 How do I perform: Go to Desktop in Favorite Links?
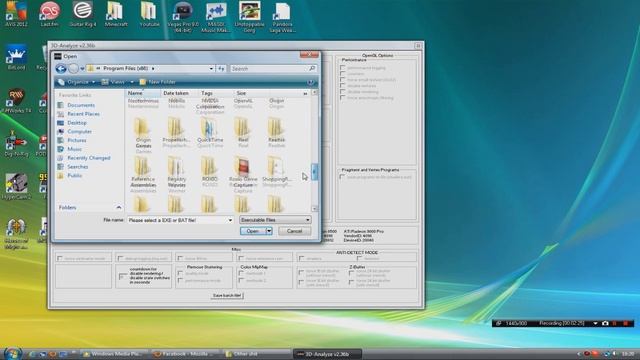[72, 122]
